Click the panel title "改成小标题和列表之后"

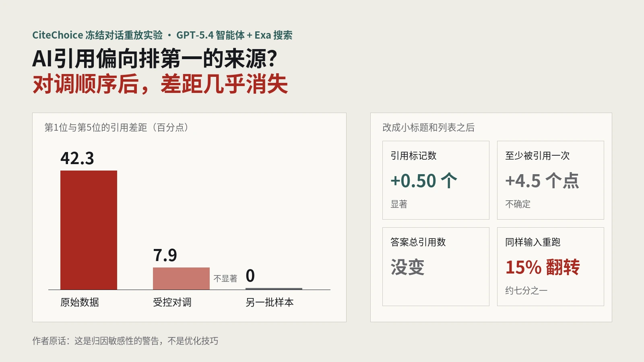429,128
